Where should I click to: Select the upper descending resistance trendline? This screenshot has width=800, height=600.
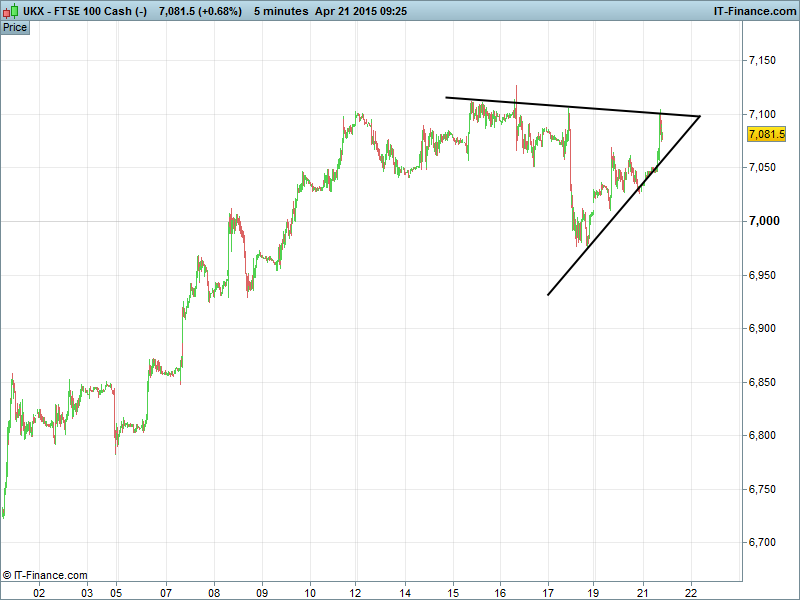pyautogui.click(x=570, y=106)
